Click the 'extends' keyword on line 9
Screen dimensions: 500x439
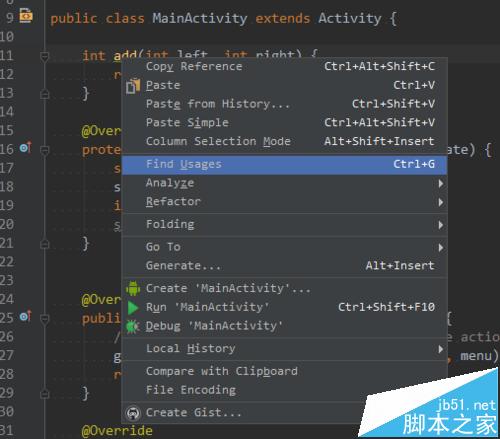click(283, 19)
